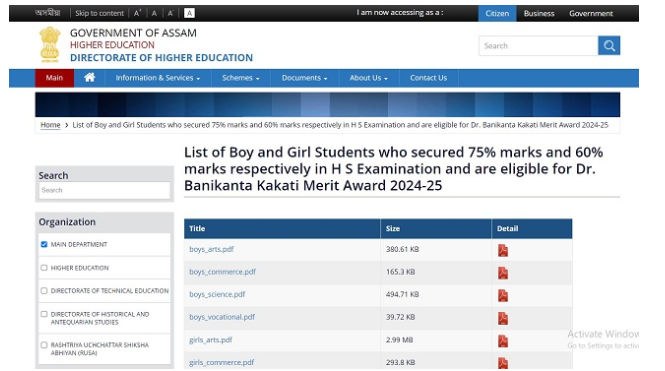
Task: Check Directorate of Technical Education checkbox
Action: 44,290
